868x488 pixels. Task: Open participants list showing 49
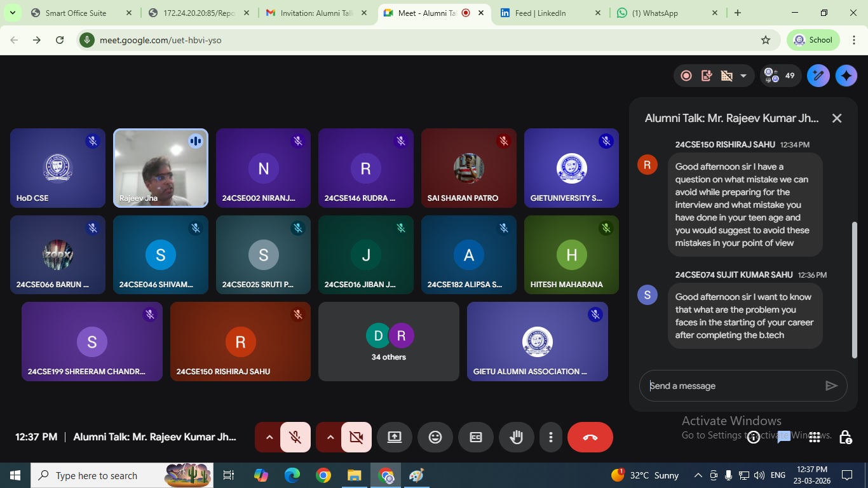[x=780, y=76]
